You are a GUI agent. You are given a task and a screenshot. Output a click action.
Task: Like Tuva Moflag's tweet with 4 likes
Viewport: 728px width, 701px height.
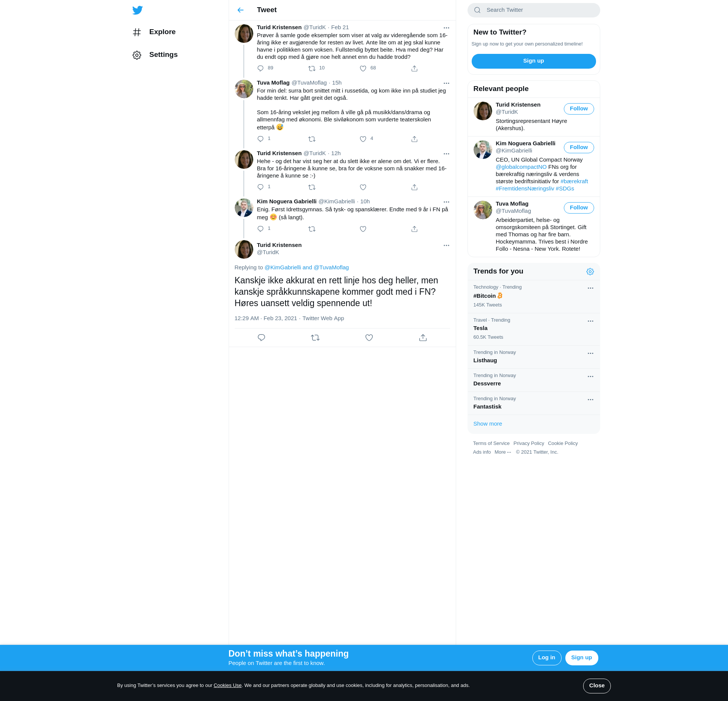[x=363, y=139]
